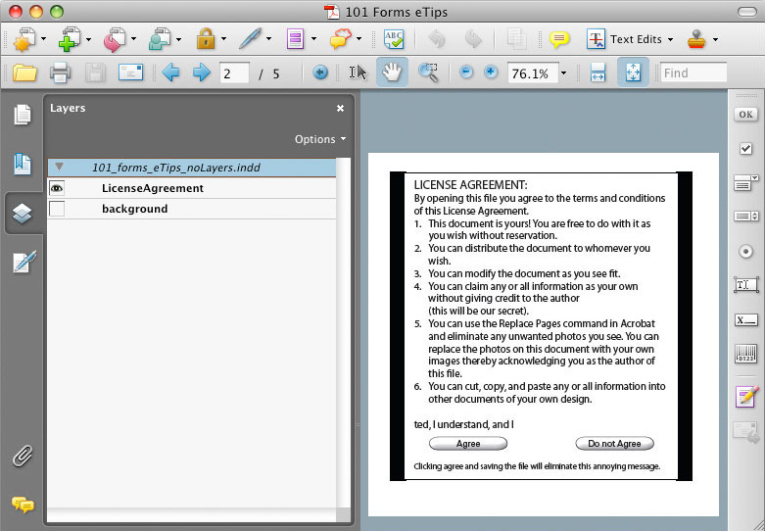
Task: Go to next page arrow
Action: click(x=201, y=73)
